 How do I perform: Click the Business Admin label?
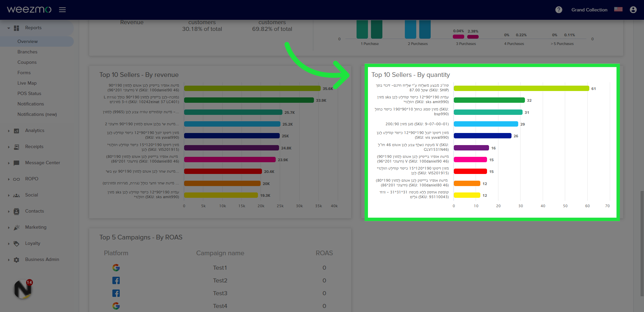tap(42, 259)
